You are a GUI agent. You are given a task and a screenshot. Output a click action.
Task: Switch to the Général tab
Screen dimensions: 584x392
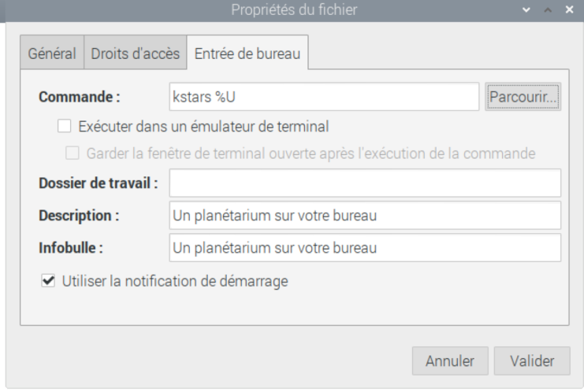52,54
